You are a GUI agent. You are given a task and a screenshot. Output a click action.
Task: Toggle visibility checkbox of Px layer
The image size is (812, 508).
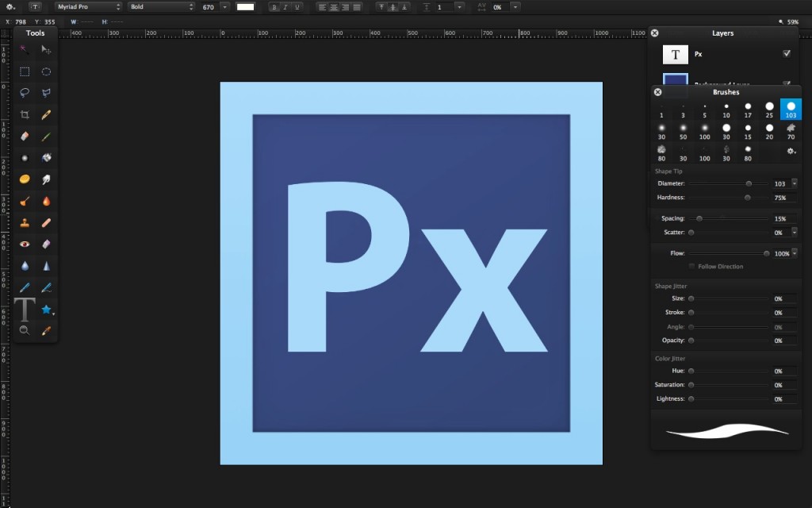787,53
